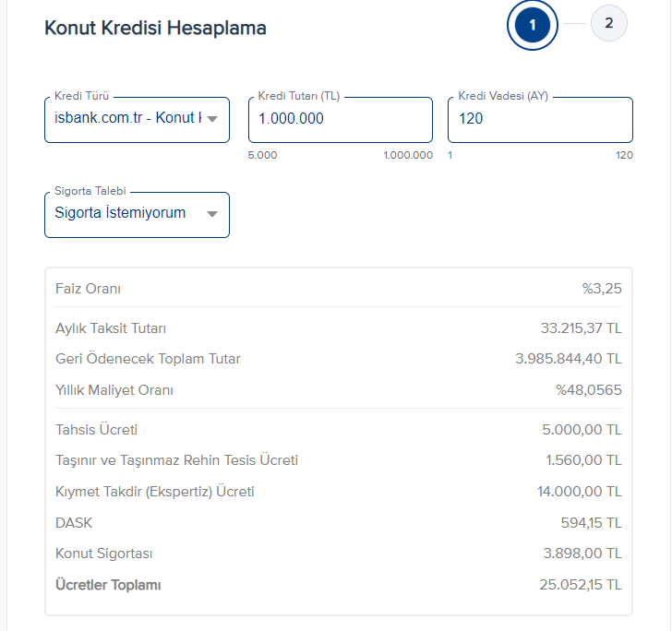Click the Yıllık Maliyet Oranı percentage value

point(588,390)
